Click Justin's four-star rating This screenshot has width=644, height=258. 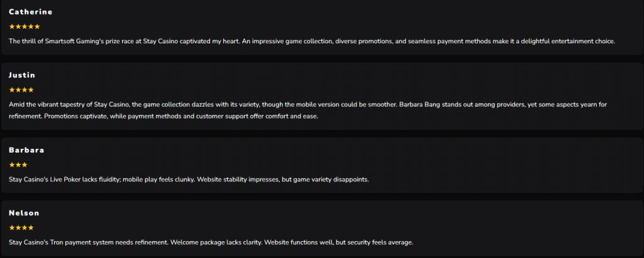[x=21, y=90]
